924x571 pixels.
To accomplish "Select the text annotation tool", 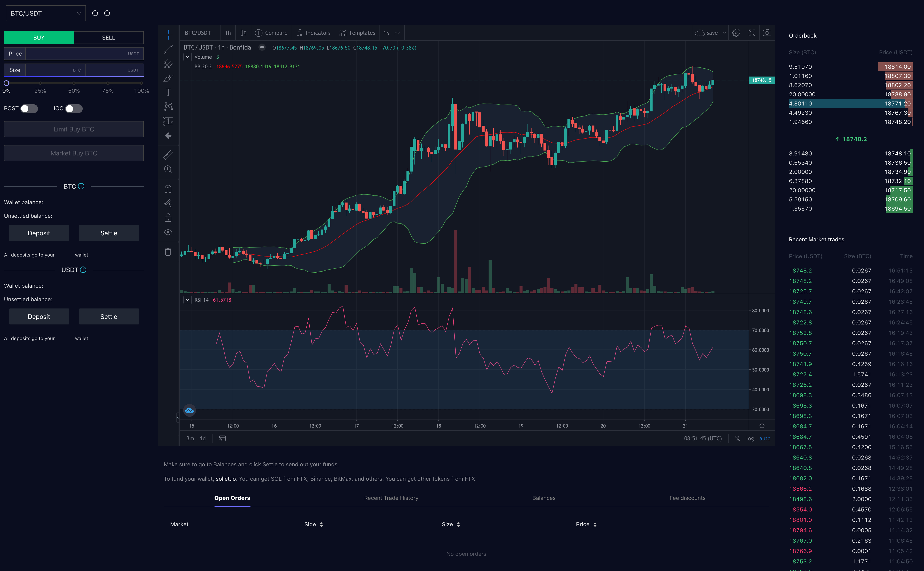I will pos(168,93).
